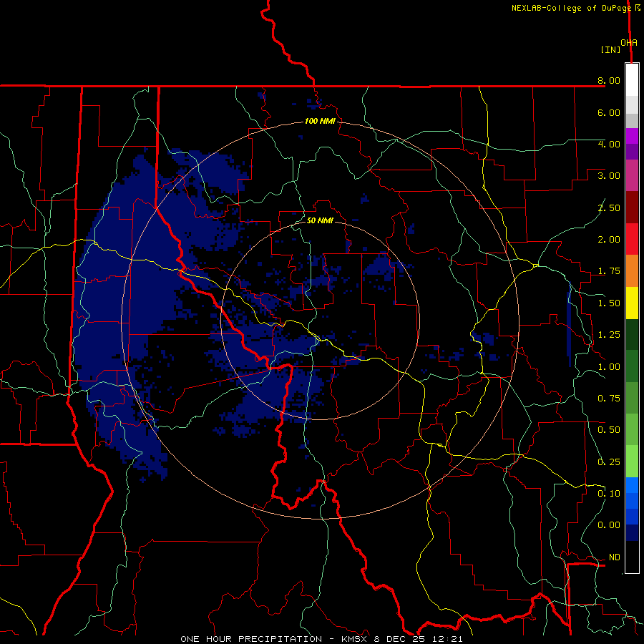Image resolution: width=644 pixels, height=644 pixels.
Task: Click the 100 NMI range ring label
Action: coord(320,121)
